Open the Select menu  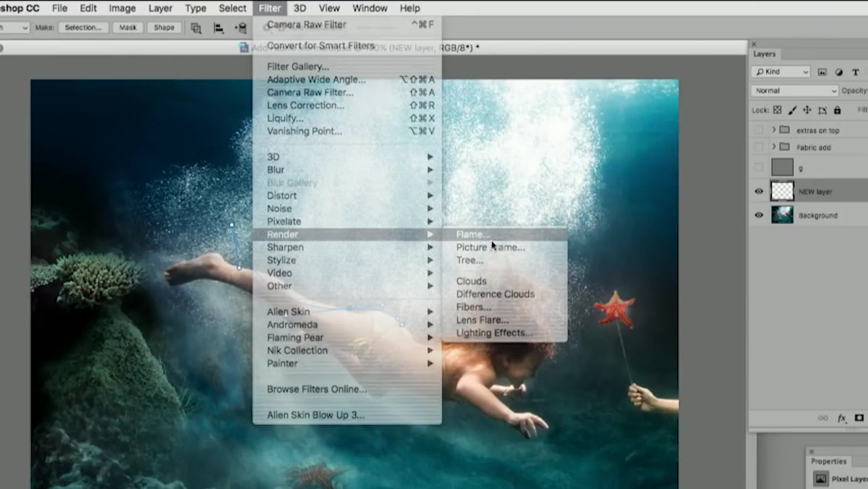[x=232, y=8]
